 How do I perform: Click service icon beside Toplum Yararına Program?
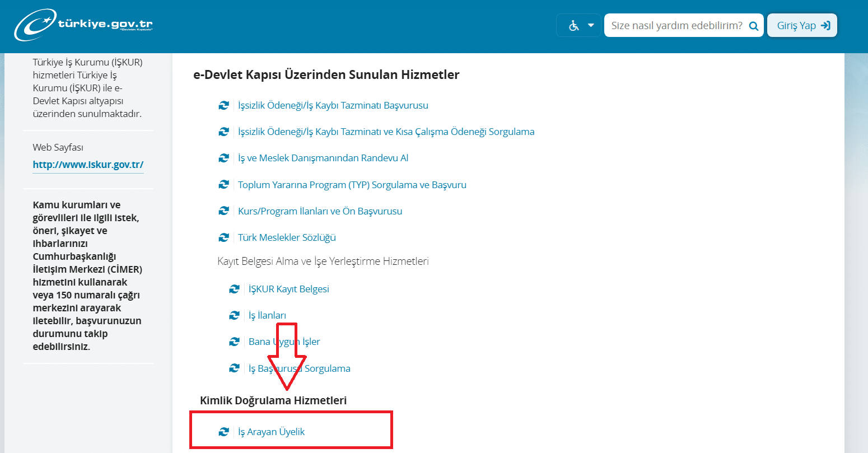tap(224, 184)
